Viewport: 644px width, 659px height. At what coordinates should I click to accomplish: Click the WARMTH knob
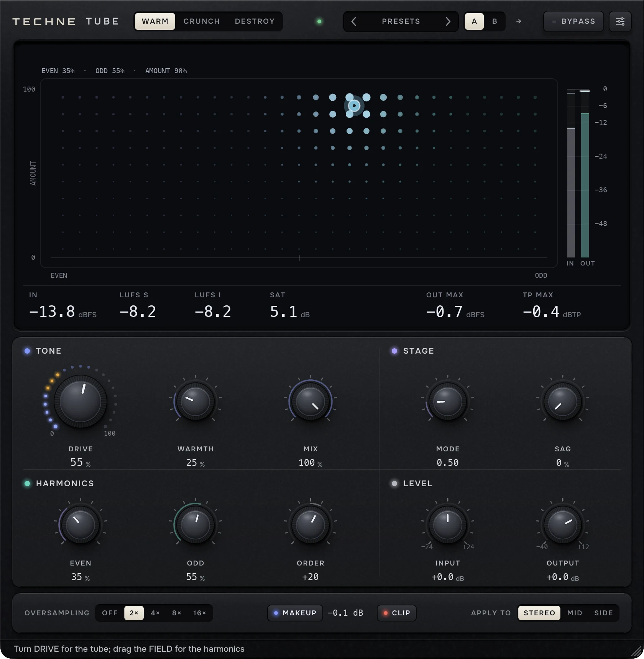pos(195,402)
